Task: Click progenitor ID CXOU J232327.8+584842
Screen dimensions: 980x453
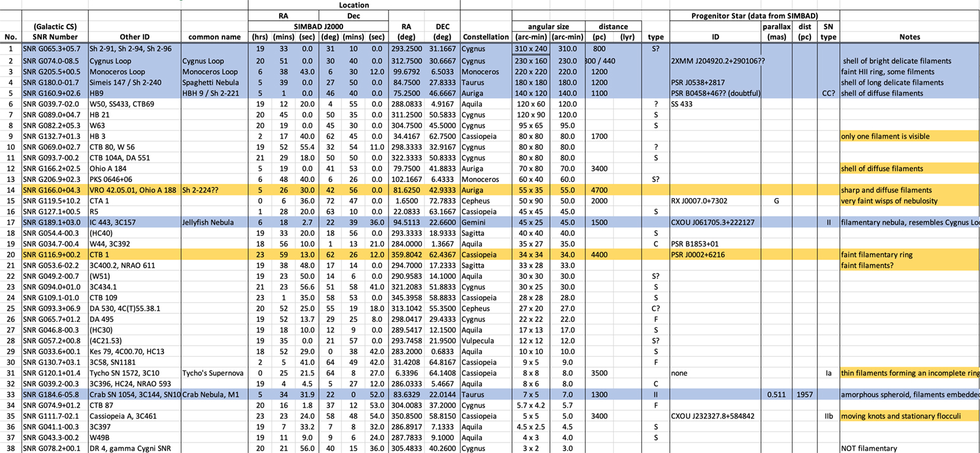Action: tap(715, 416)
